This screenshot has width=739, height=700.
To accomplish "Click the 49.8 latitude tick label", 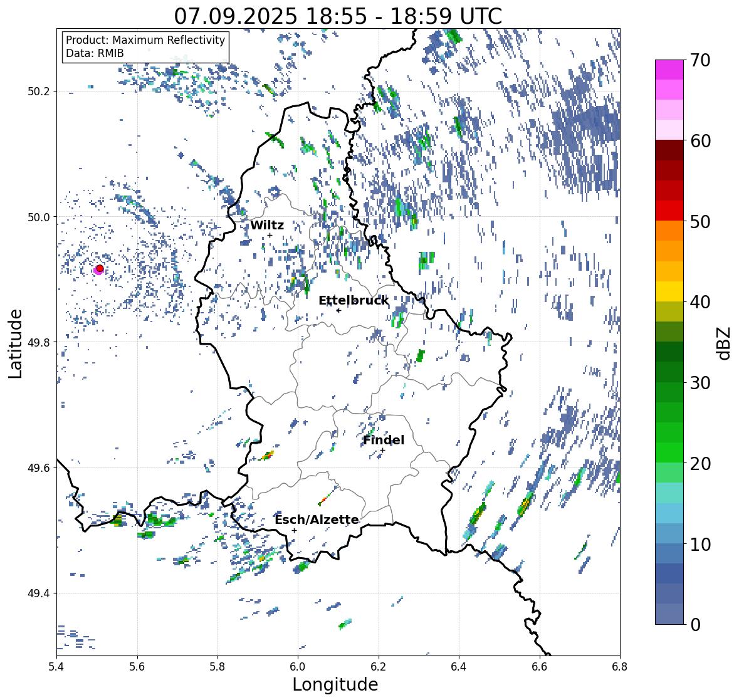I will [x=39, y=342].
